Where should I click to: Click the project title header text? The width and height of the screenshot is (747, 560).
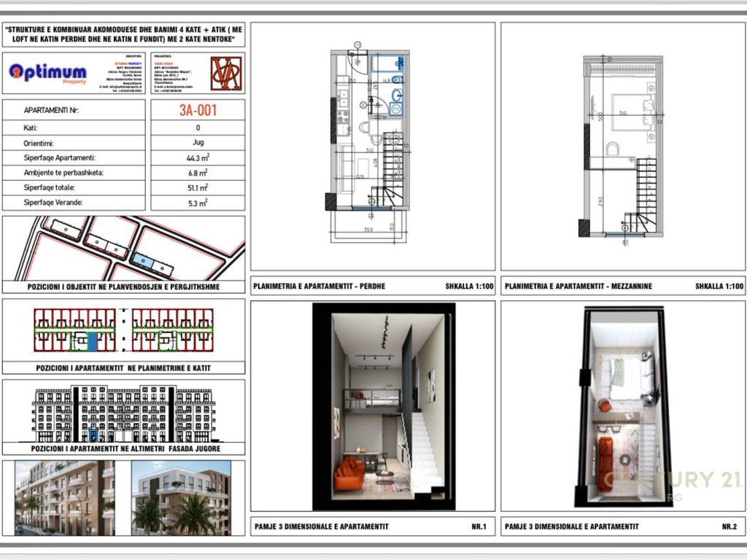click(123, 34)
